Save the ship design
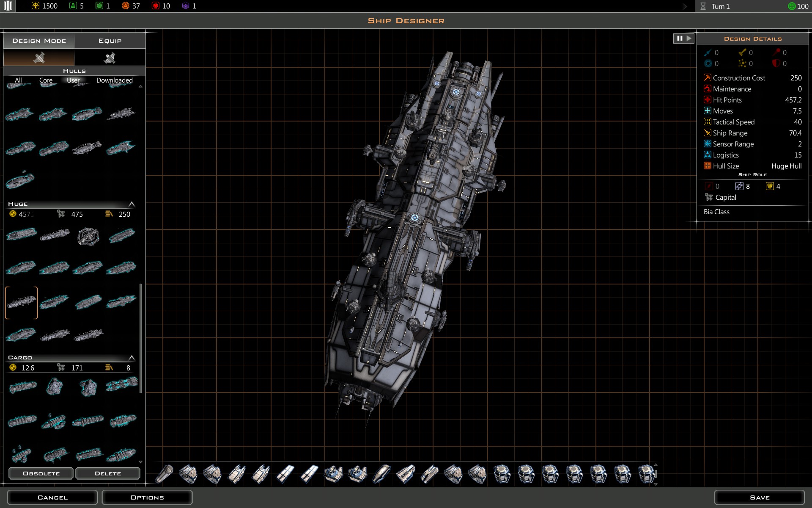Image resolution: width=812 pixels, height=508 pixels. (760, 497)
